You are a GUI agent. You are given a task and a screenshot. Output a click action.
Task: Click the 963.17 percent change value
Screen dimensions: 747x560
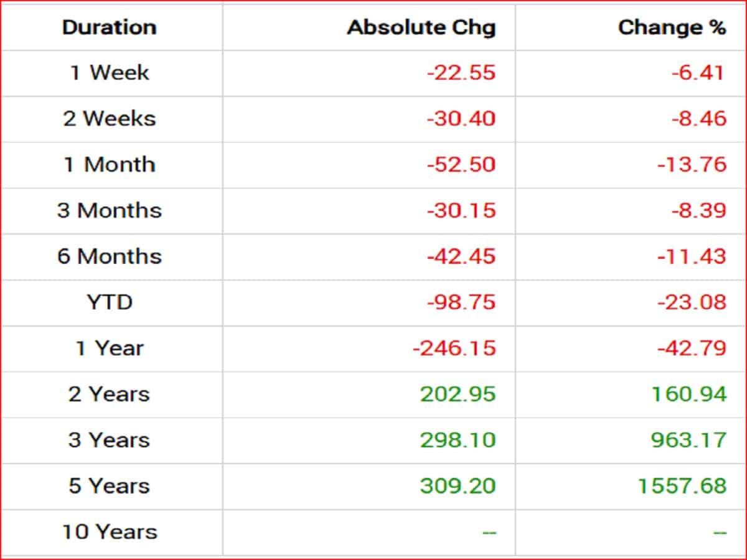coord(688,440)
